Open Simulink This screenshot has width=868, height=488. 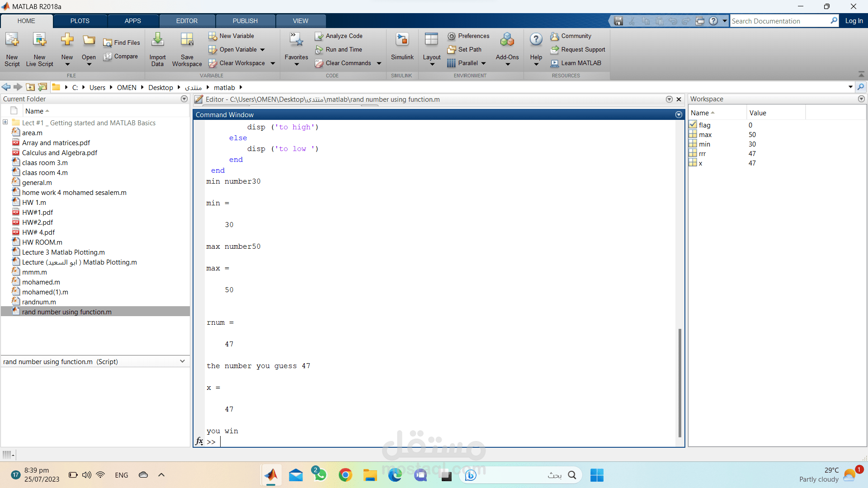(402, 46)
